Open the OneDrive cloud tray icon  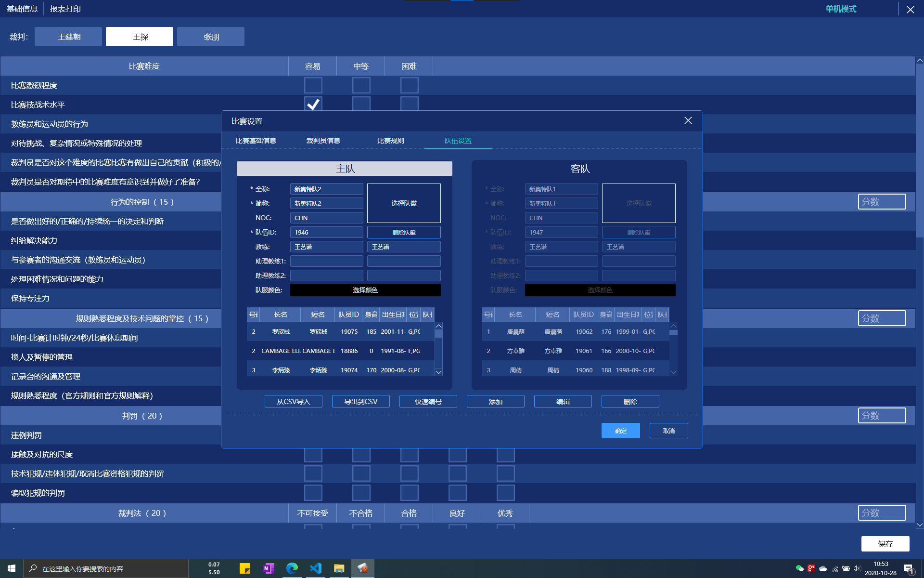(x=823, y=568)
